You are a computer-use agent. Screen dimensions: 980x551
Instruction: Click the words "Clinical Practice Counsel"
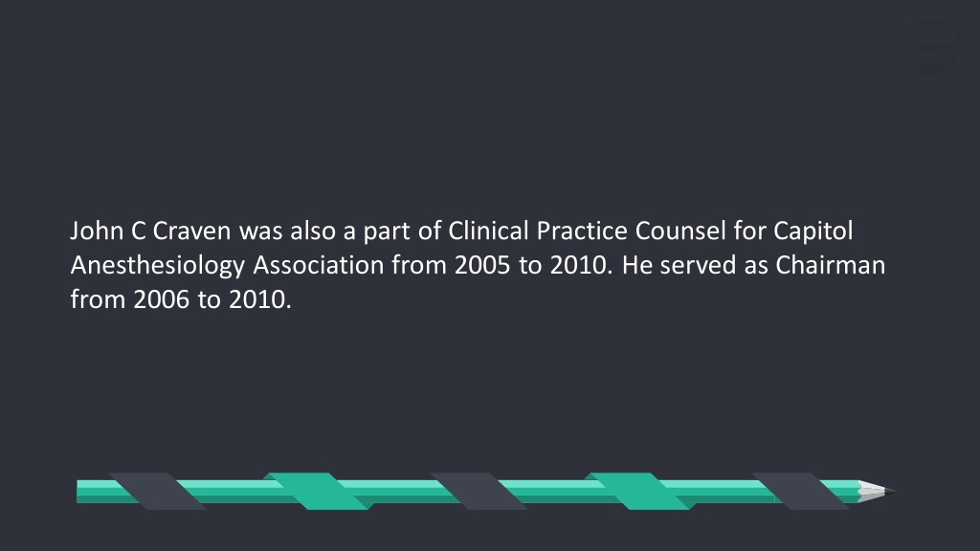pos(588,231)
